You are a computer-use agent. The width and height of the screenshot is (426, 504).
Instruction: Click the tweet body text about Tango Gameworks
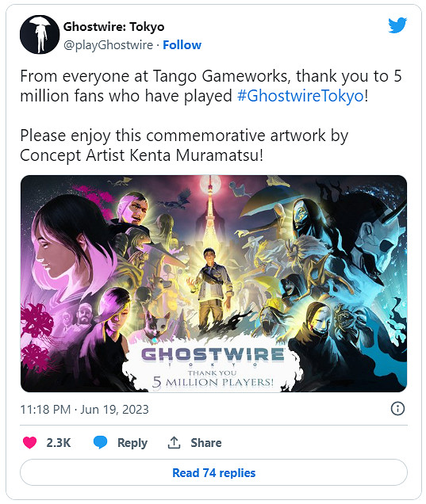[x=211, y=86]
